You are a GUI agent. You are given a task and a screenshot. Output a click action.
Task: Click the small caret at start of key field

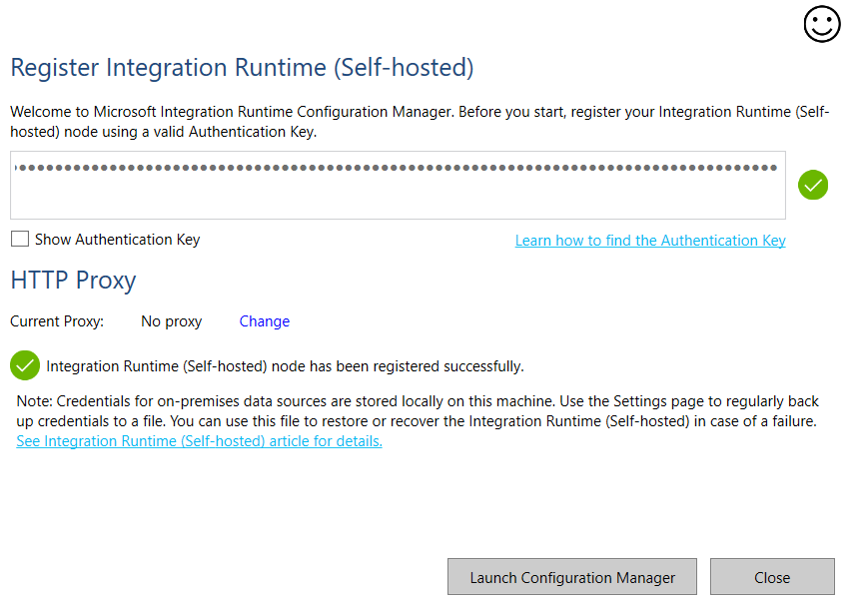coord(16,168)
